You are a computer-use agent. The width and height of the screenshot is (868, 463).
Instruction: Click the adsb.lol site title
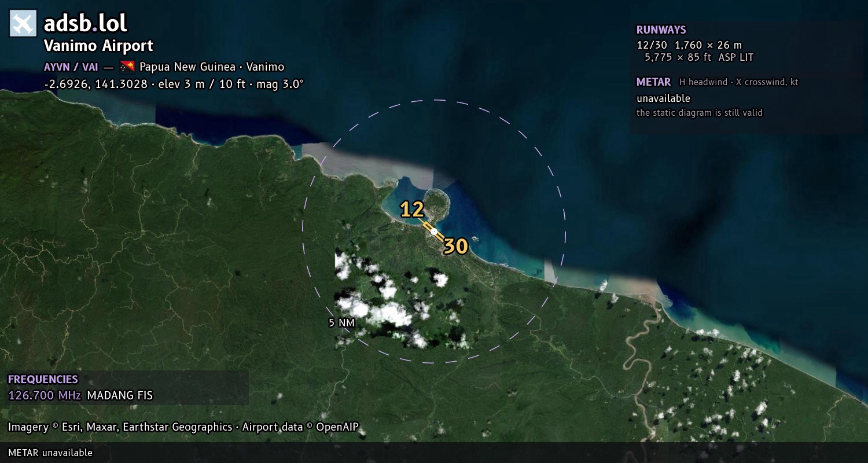pyautogui.click(x=86, y=24)
